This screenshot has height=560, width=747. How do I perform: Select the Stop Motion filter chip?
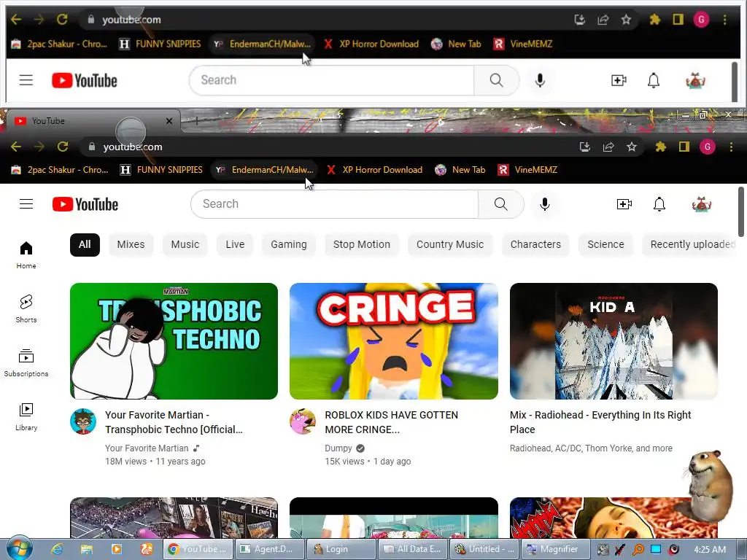pyautogui.click(x=362, y=245)
